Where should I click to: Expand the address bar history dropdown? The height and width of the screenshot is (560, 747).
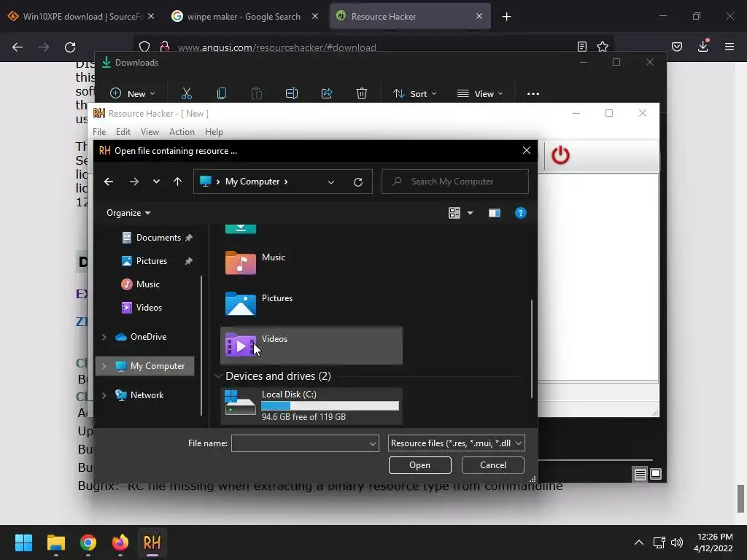click(331, 182)
